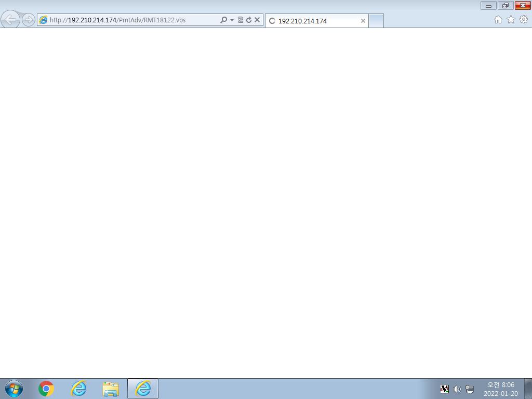Go to the Home page icon
The width and height of the screenshot is (532, 399).
point(498,20)
